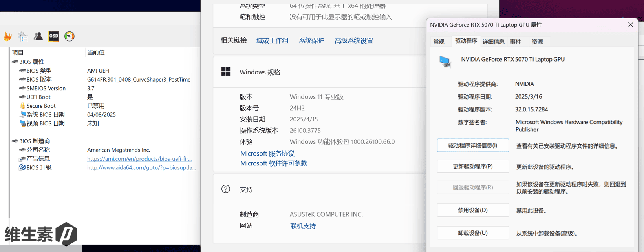644x252 pixels.
Task: Click the 驱动程序详细信息 button
Action: [x=473, y=145]
